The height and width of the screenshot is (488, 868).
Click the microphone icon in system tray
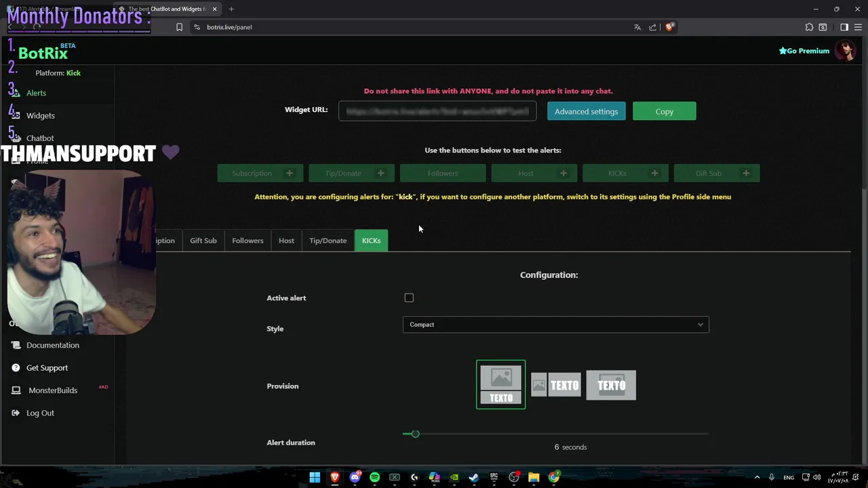tap(771, 477)
